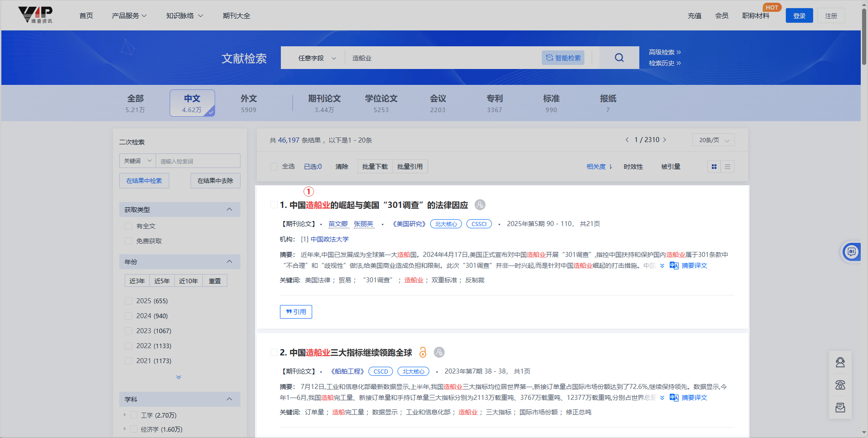Toggle 全选 select all checkbox
This screenshot has width=868, height=438.
pos(274,167)
